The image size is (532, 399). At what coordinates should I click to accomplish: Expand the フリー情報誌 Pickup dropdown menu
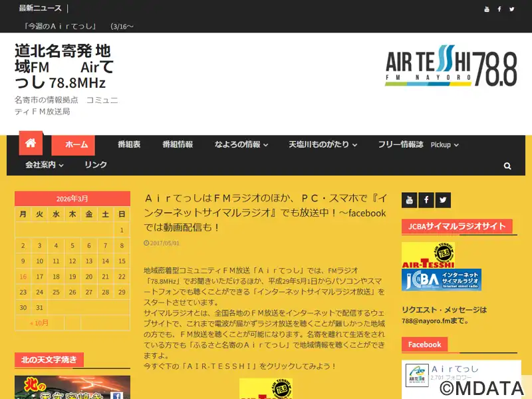pos(418,144)
